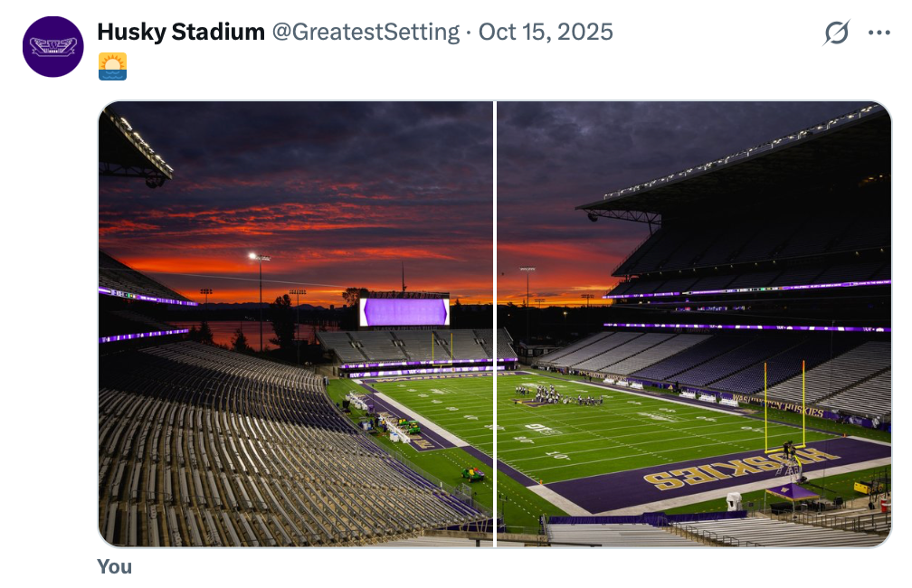This screenshot has width=912, height=588.
Task: Click the group of players at midfield
Action: [556, 394]
